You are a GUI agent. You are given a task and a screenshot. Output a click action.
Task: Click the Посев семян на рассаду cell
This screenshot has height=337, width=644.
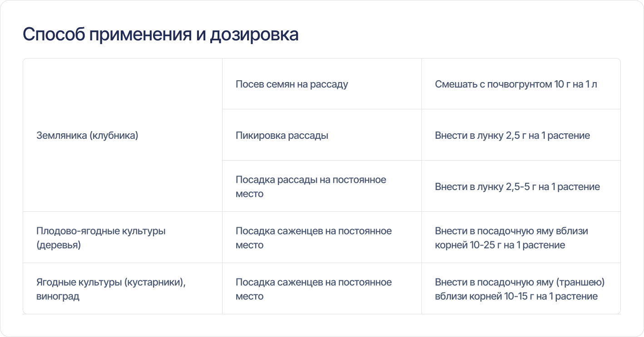pos(322,84)
